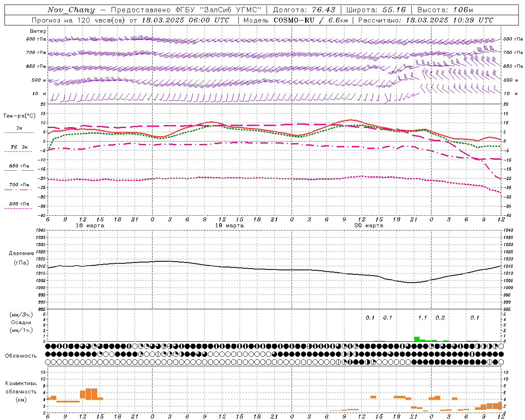The width and height of the screenshot is (525, 420).
Task: Select the 20 марта date label
Action: [369, 226]
